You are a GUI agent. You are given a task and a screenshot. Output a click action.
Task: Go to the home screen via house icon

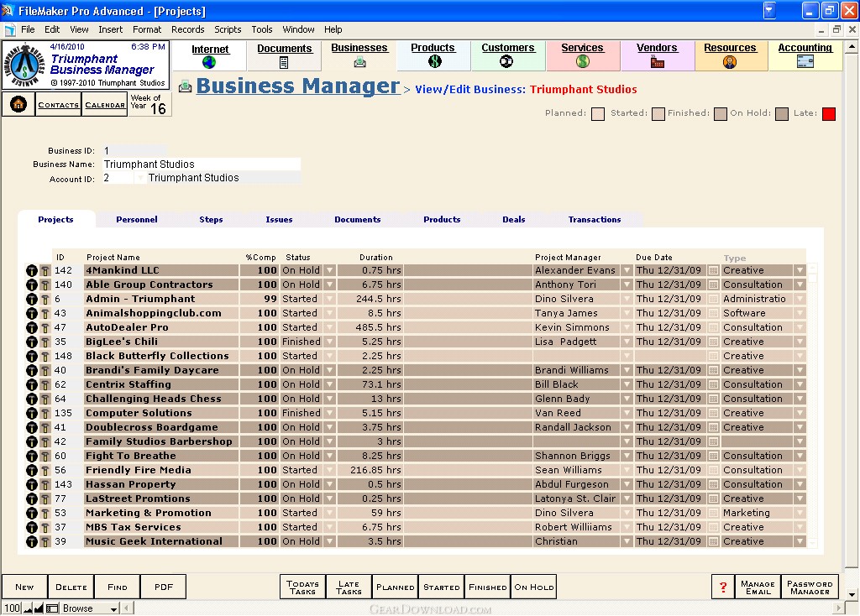pos(18,103)
